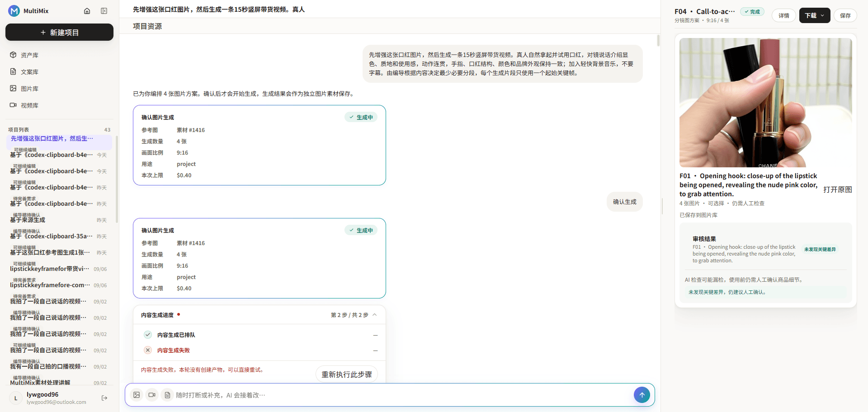The width and height of the screenshot is (868, 412).
Task: Click the 图片库 image icon
Action: (x=13, y=88)
